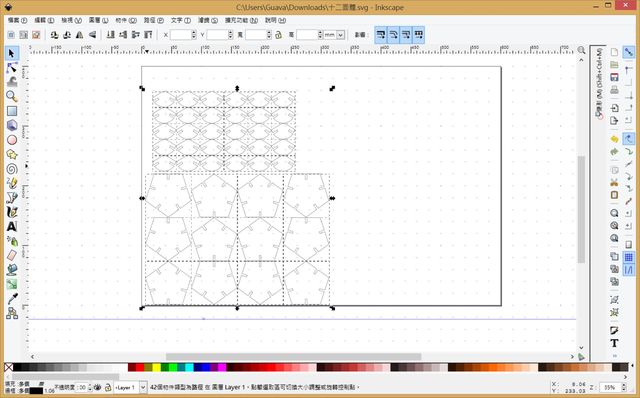Flip selection vertically
640x398 pixels.
click(93, 35)
